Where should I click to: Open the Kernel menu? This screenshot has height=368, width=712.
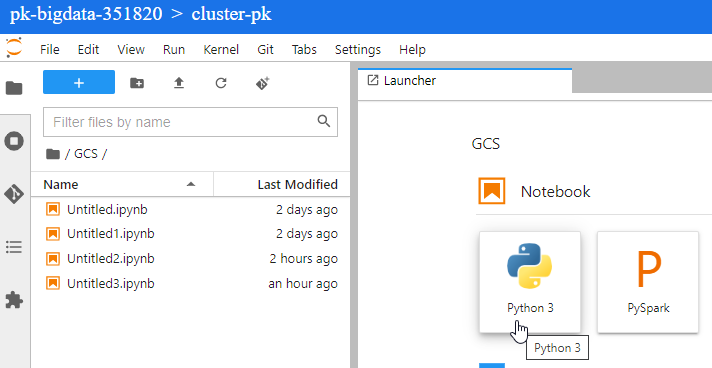221,49
